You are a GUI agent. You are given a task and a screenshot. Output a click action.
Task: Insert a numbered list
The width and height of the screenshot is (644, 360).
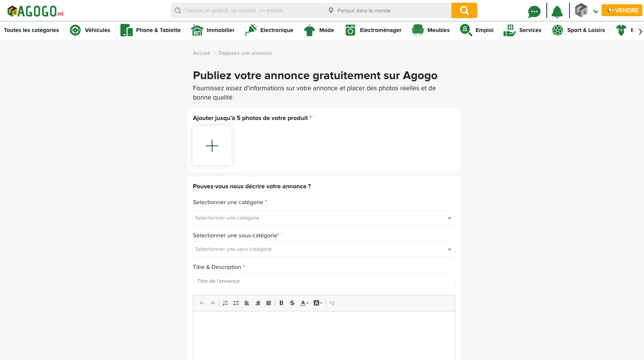click(225, 303)
